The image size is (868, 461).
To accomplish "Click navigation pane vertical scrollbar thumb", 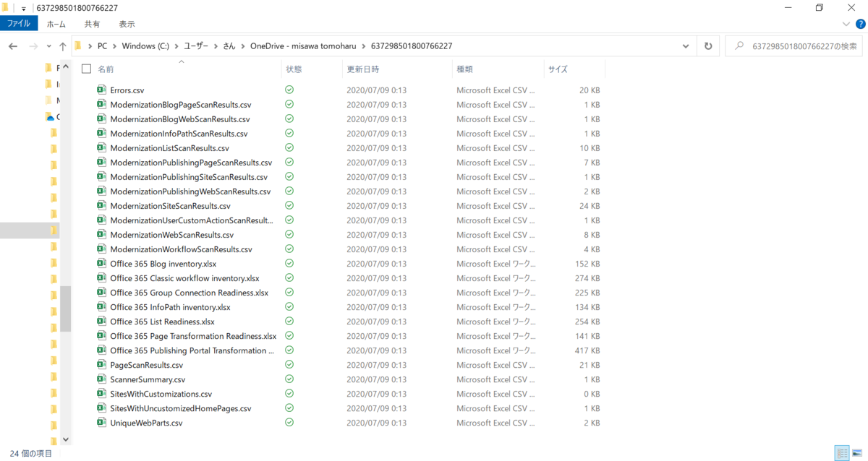I will [66, 309].
